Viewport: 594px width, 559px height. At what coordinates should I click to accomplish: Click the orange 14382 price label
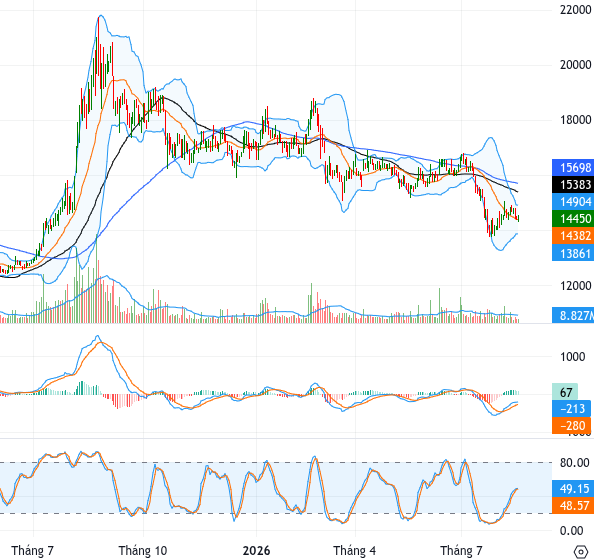click(573, 236)
